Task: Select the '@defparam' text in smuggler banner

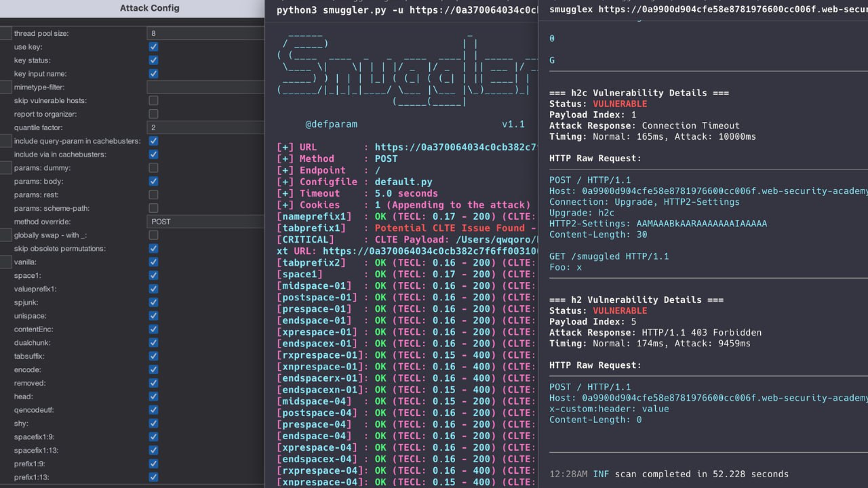Action: pos(331,124)
